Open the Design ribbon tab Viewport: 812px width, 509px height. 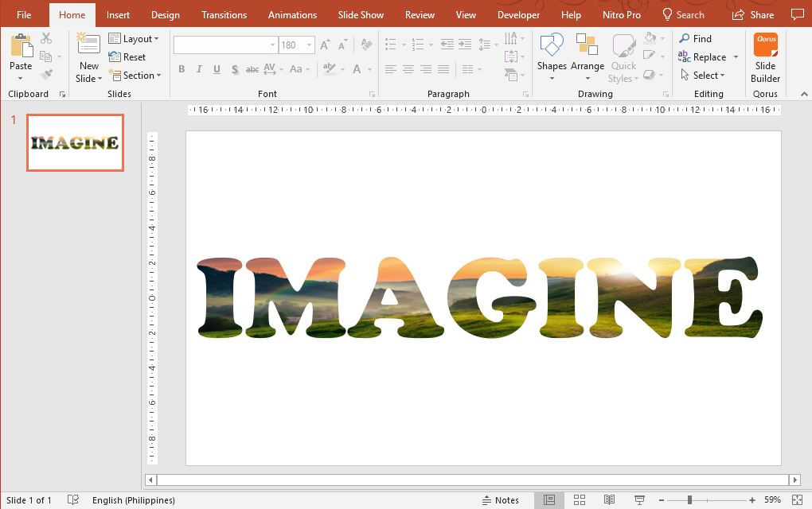click(166, 14)
